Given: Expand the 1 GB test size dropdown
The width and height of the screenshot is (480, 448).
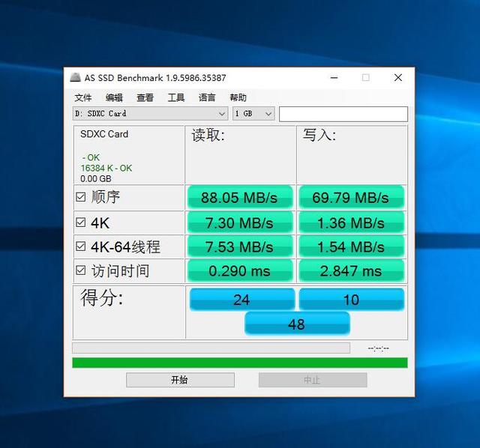Looking at the screenshot, I should point(253,113).
